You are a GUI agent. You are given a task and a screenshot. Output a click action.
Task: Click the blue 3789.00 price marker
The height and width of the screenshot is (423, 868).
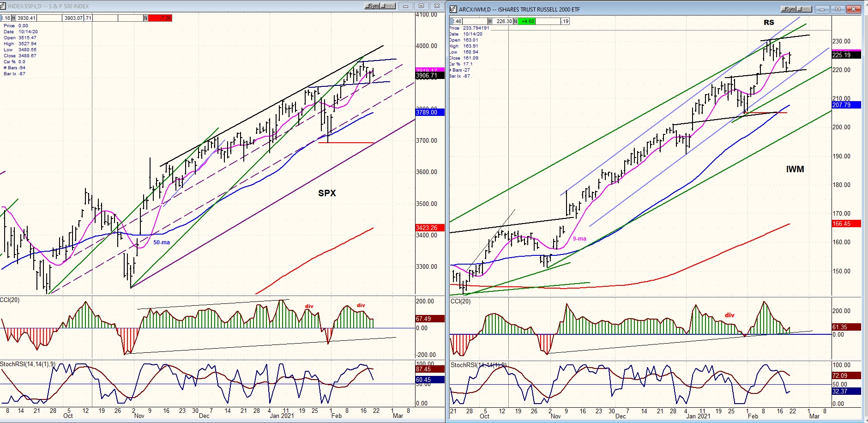click(429, 112)
